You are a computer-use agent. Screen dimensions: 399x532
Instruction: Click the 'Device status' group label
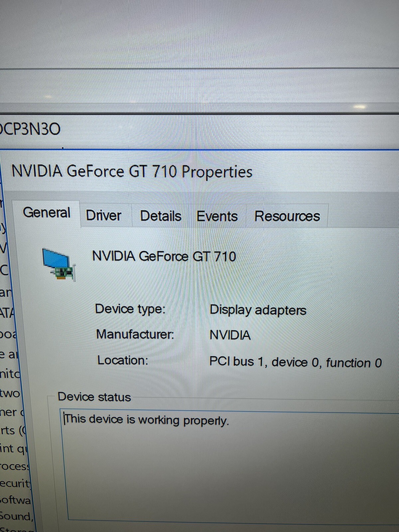(94, 397)
